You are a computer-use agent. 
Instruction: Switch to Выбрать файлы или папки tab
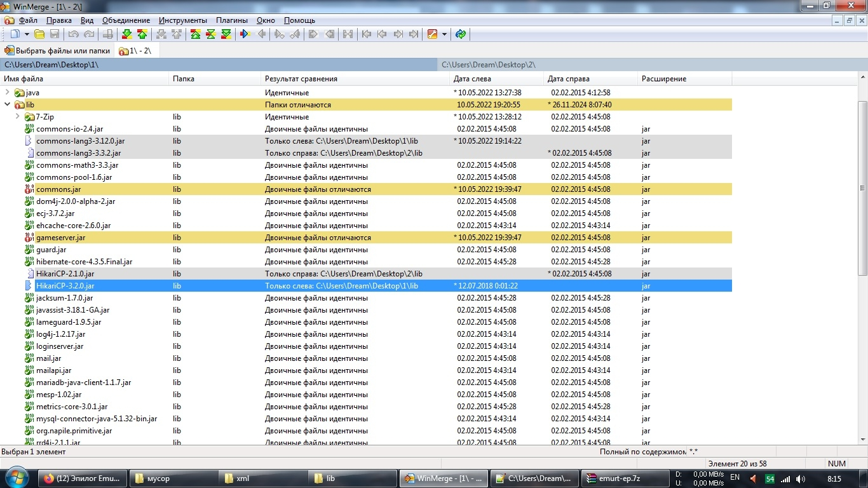57,51
